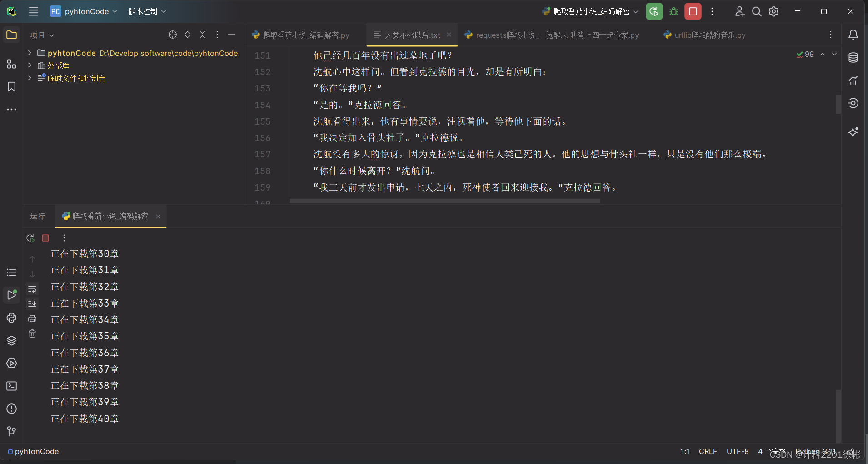Stop process in run panel toolbar
Image resolution: width=868 pixels, height=464 pixels.
(45, 238)
